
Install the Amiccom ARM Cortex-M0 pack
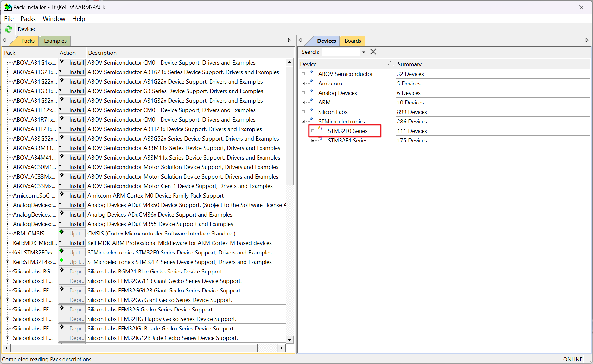[72, 196]
